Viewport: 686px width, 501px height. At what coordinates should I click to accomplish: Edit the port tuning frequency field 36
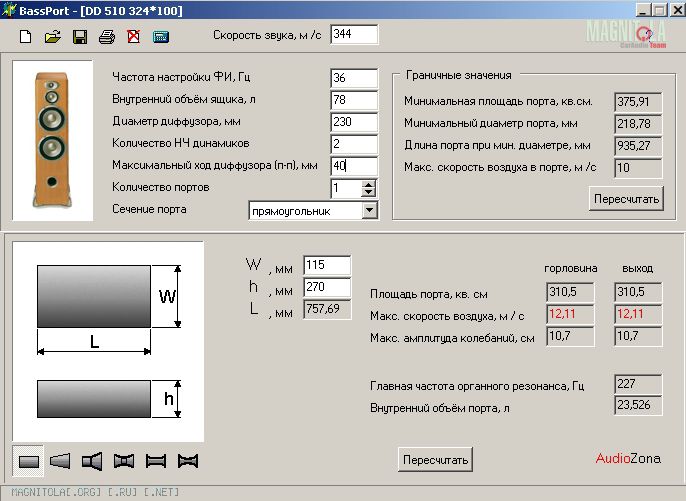tap(354, 78)
